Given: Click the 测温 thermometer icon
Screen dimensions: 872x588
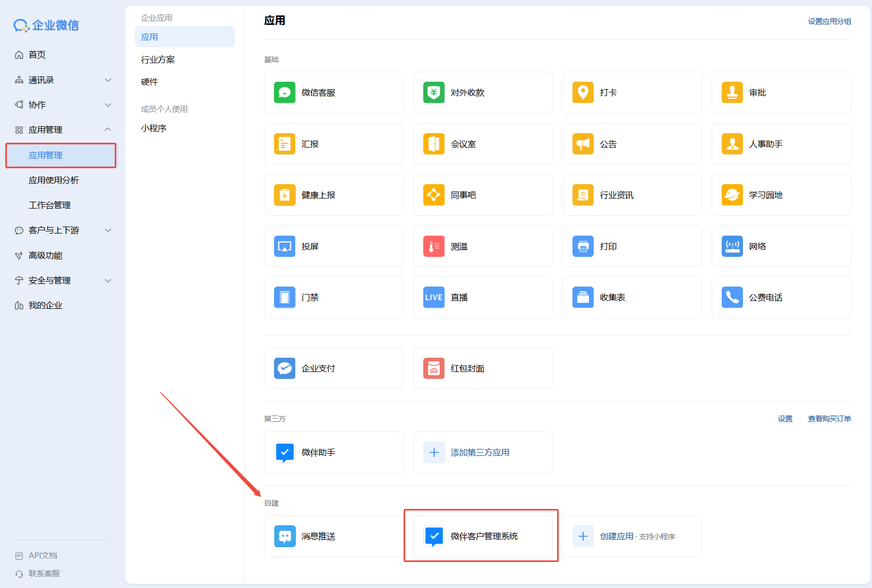Looking at the screenshot, I should pyautogui.click(x=434, y=246).
